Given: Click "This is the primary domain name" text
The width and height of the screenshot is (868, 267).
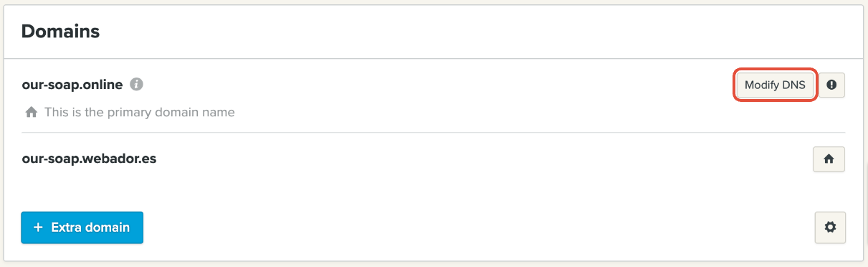Looking at the screenshot, I should 140,112.
